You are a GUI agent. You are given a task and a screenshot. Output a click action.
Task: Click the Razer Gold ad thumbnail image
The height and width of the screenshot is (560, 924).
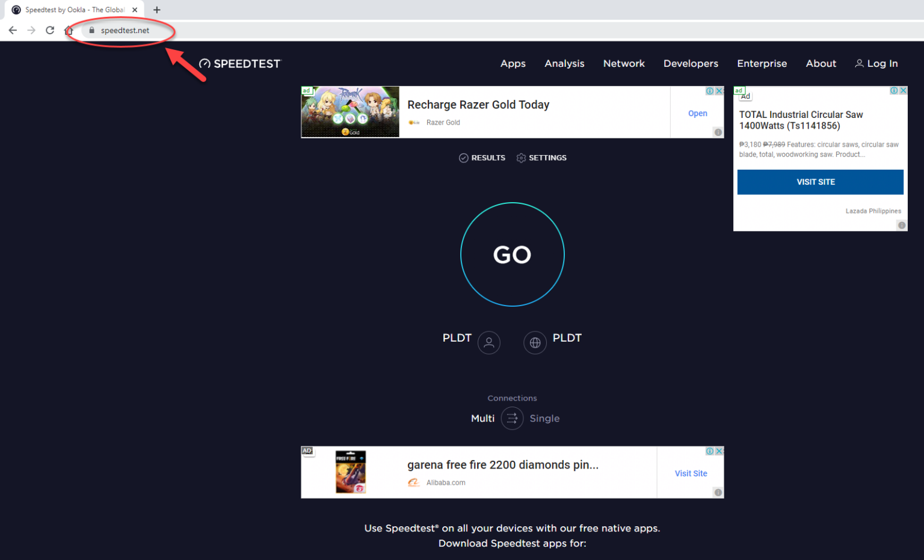(350, 112)
